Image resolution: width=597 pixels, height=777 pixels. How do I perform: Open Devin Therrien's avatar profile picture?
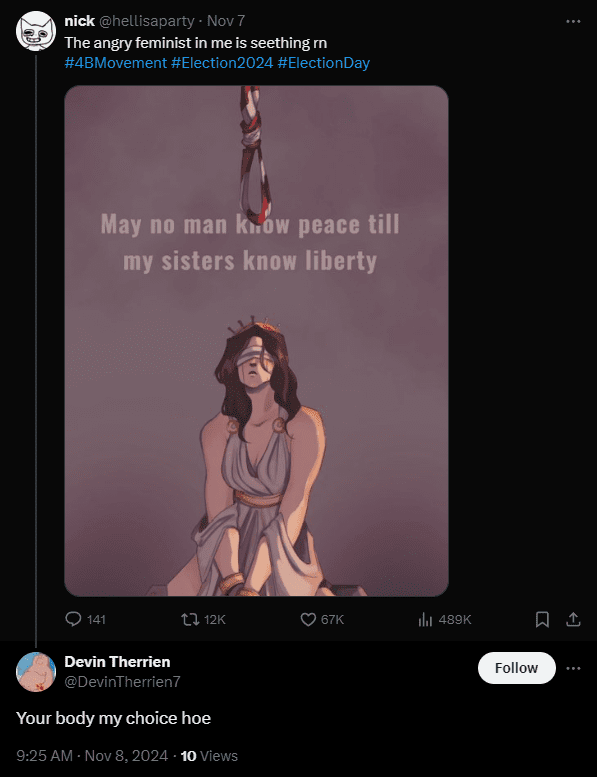coord(36,672)
